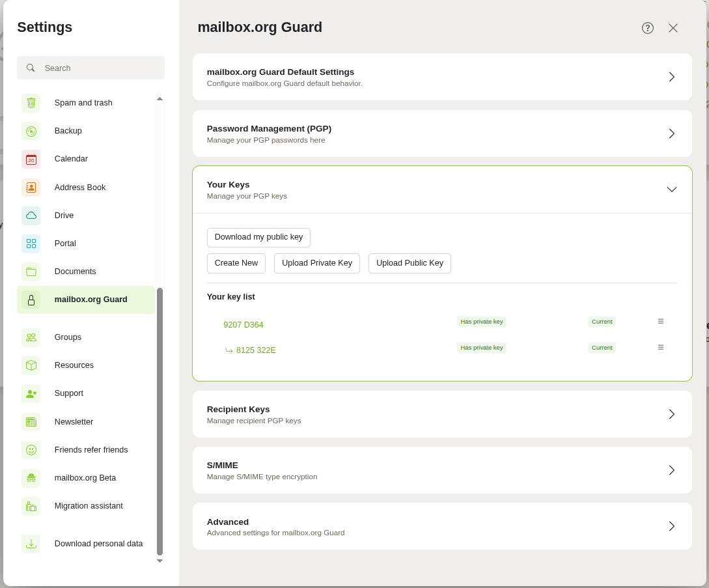This screenshot has height=588, width=709.
Task: Select Groups in the sidebar
Action: pos(86,337)
